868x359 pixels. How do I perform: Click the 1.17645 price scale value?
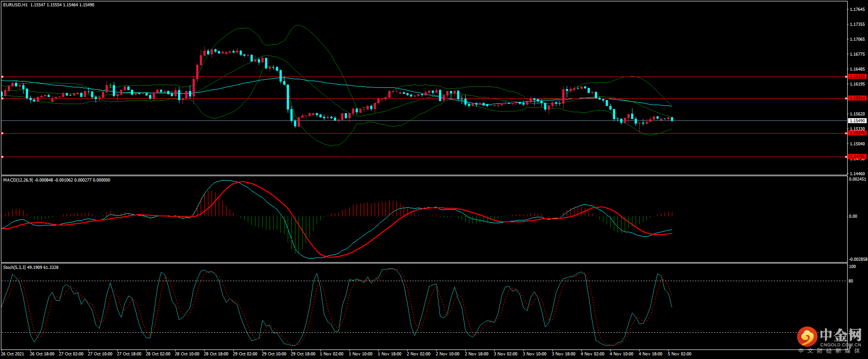click(x=857, y=10)
